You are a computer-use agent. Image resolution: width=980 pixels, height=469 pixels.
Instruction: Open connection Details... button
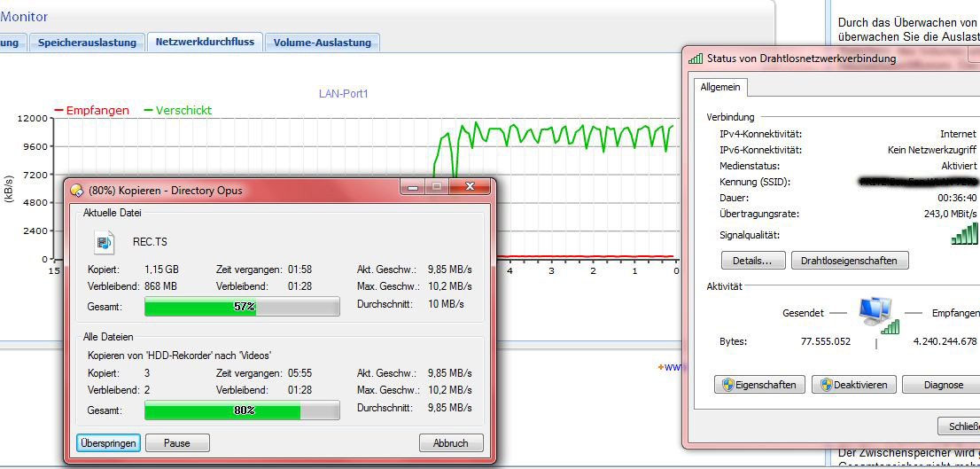(753, 261)
